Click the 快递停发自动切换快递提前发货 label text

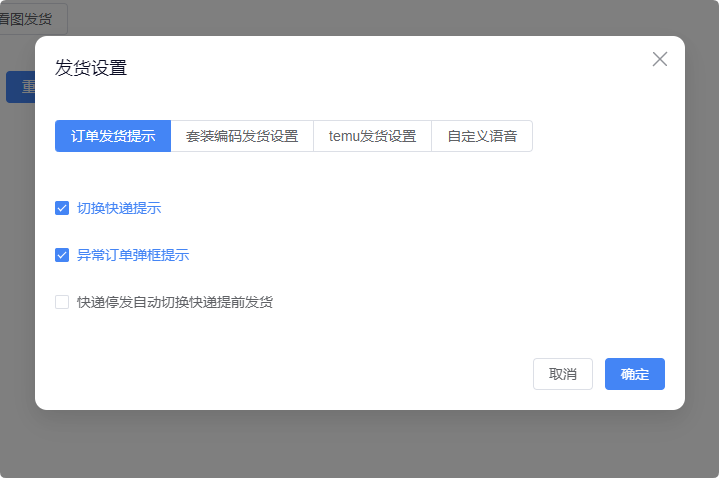click(175, 302)
